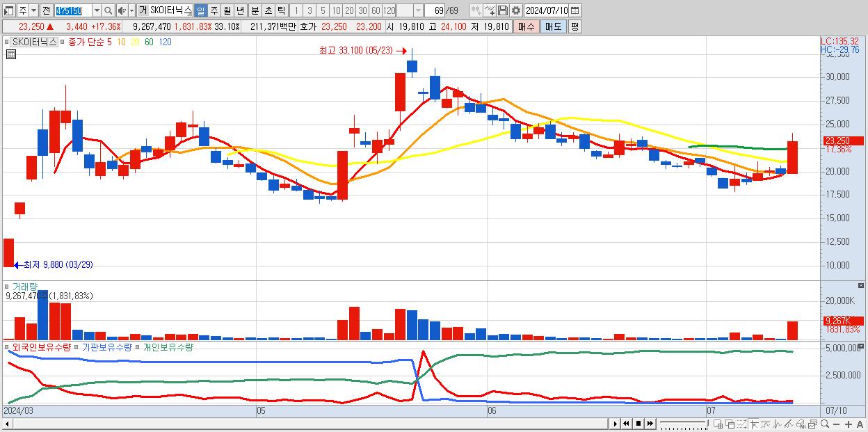Viewport: 868px width, 432px height.
Task: Click the 2024/07/10 date field
Action: click(x=547, y=10)
